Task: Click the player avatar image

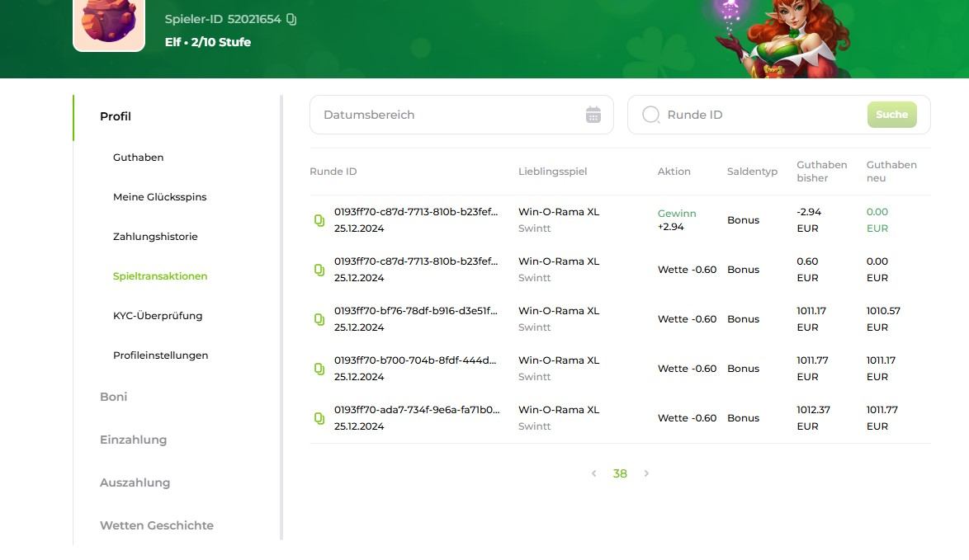Action: pyautogui.click(x=109, y=23)
